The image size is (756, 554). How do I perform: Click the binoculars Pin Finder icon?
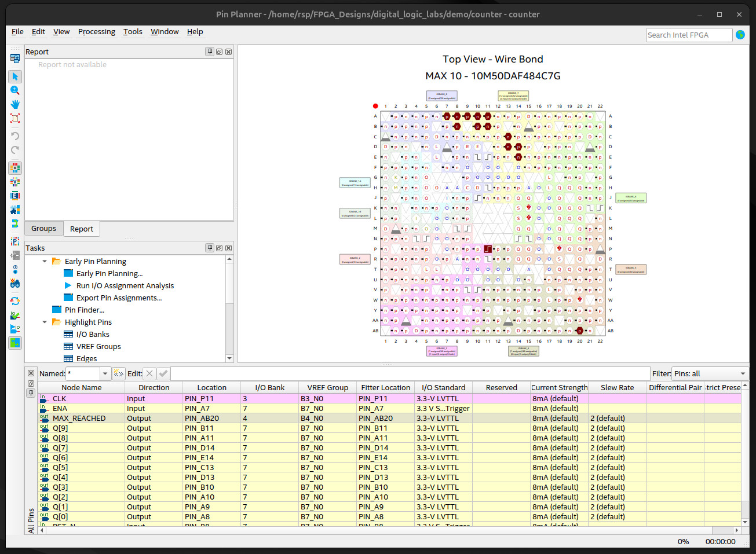(x=15, y=284)
